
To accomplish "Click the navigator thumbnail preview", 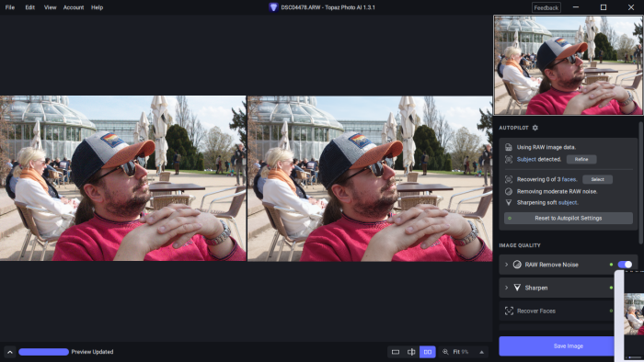I will click(568, 65).
